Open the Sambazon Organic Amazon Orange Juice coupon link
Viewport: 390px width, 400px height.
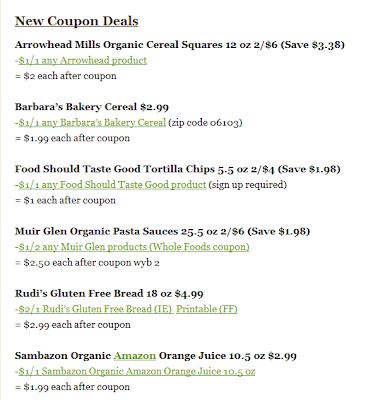(x=137, y=371)
